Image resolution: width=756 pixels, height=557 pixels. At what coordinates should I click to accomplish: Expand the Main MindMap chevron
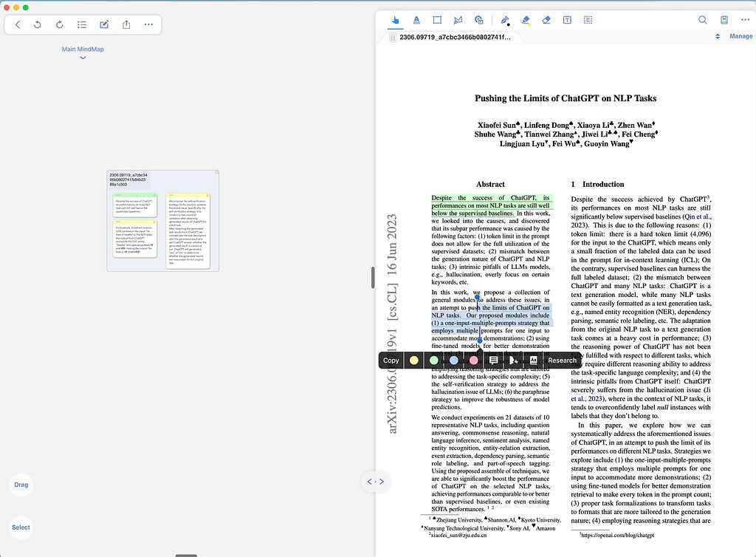(82, 57)
